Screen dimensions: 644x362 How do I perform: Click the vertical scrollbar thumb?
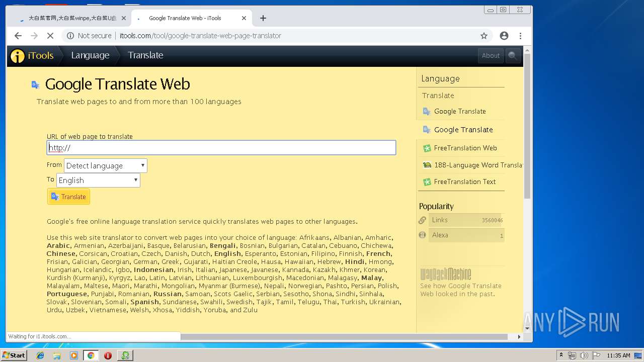pos(527,126)
